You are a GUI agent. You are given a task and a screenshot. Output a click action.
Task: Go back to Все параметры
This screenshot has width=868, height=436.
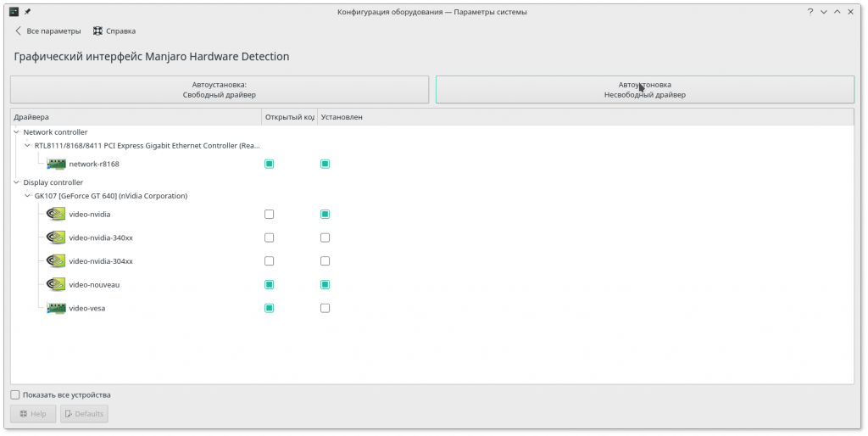tap(47, 31)
